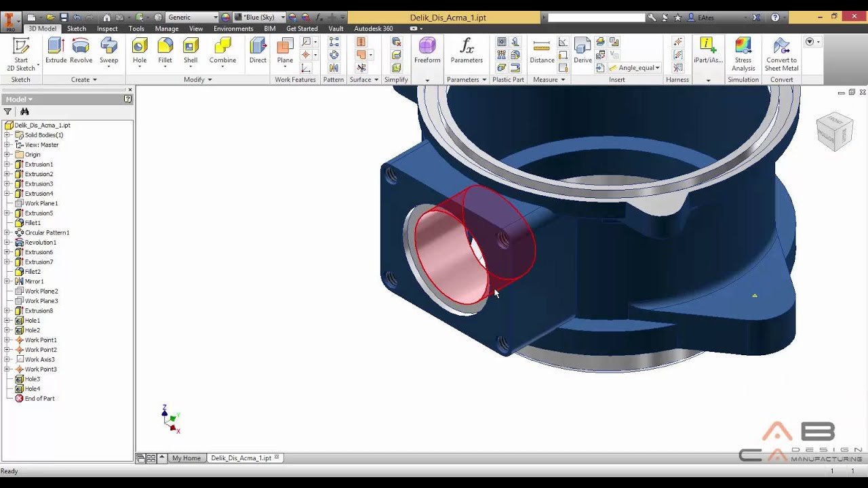
Task: Convert the part to Sheet Metal
Action: click(781, 54)
